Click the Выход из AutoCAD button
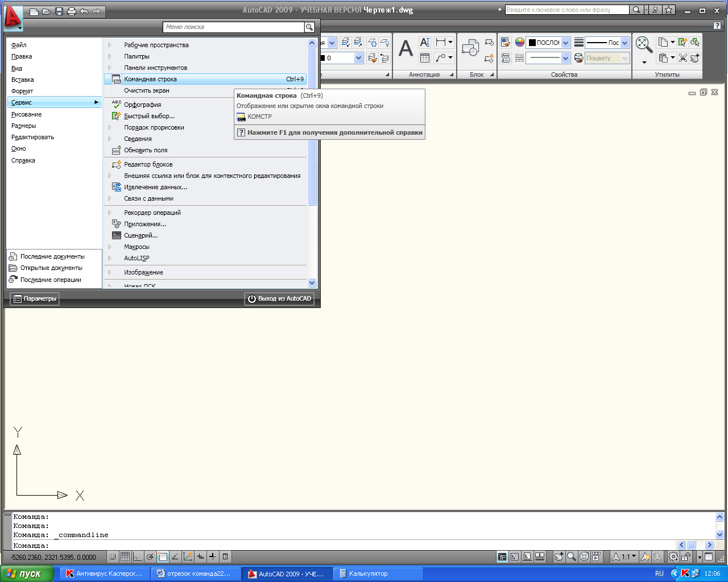Image resolution: width=728 pixels, height=582 pixels. (x=279, y=298)
